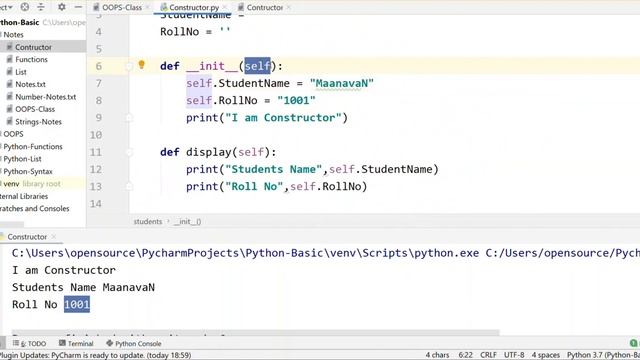Open the Python 3.7 interpreter selector
Screen dimensions: 640x360
pos(603,355)
